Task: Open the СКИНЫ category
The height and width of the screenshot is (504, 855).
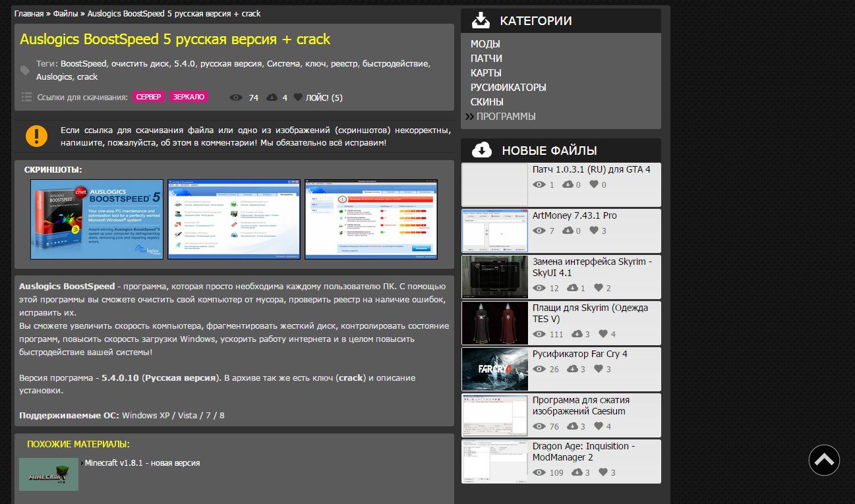Action: tap(487, 102)
